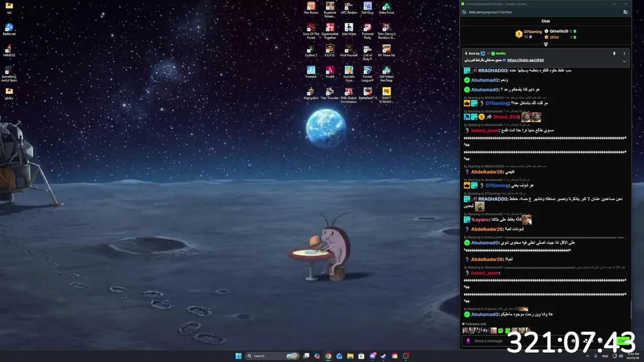644x362 pixels.
Task: Show hidden system tray icons
Action: pos(588,356)
